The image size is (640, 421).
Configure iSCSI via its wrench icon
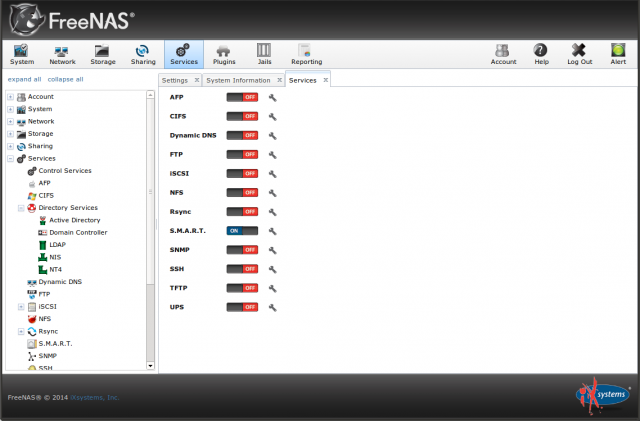pos(273,174)
